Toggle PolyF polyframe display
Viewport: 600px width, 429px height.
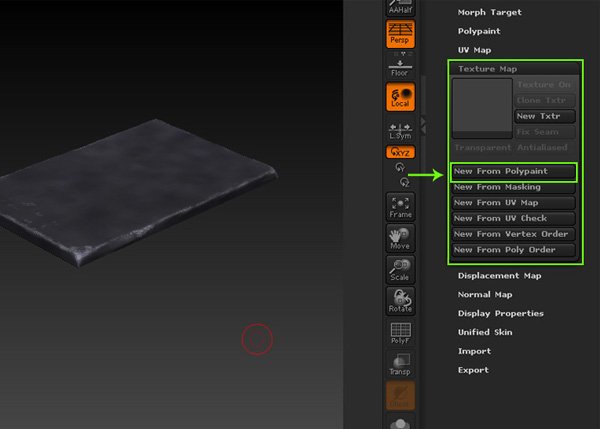pyautogui.click(x=400, y=333)
